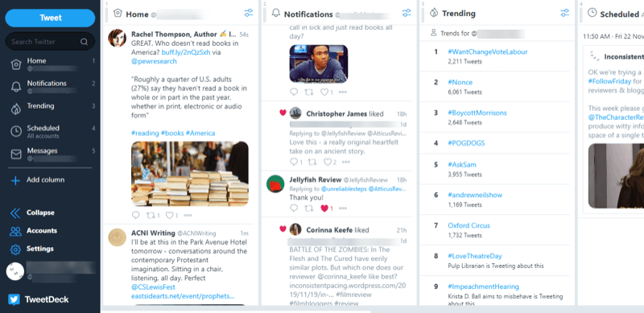
Task: Open book stacks image in Rachel's tweet
Action: (190, 174)
